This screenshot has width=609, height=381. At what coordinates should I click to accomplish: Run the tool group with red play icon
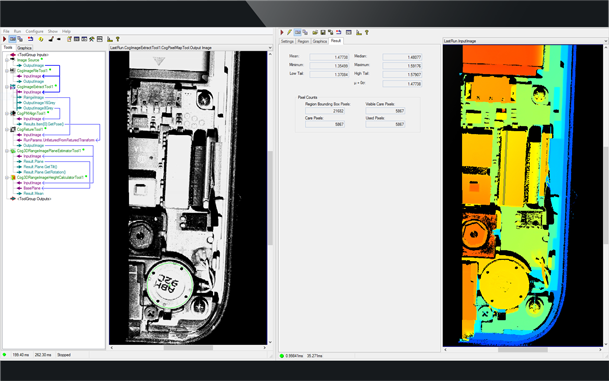(x=5, y=39)
